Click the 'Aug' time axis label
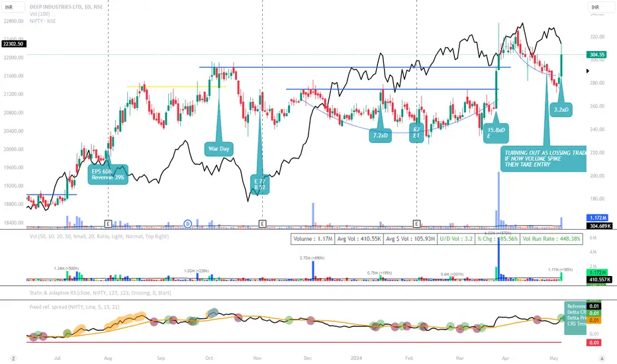This screenshot has height=364, width=617. [x=108, y=358]
